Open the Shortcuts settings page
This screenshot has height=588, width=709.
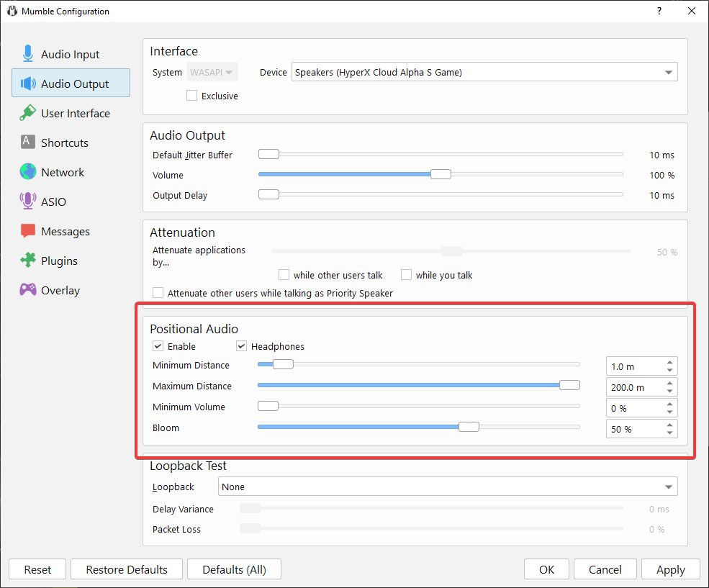[x=71, y=143]
